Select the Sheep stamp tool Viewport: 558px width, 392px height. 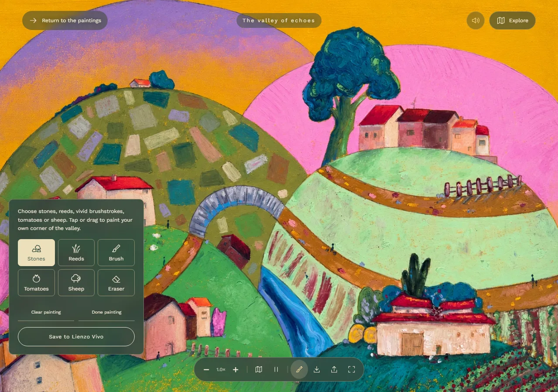76,283
